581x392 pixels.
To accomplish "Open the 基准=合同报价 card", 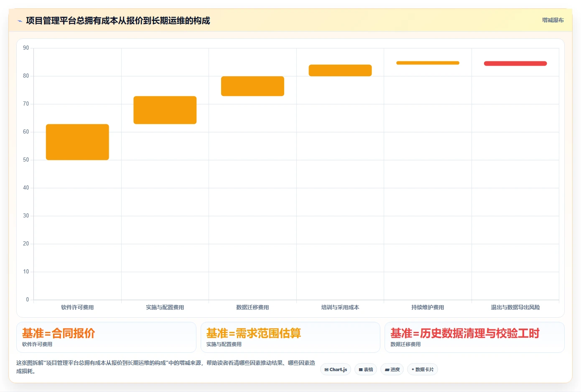I will (106, 337).
